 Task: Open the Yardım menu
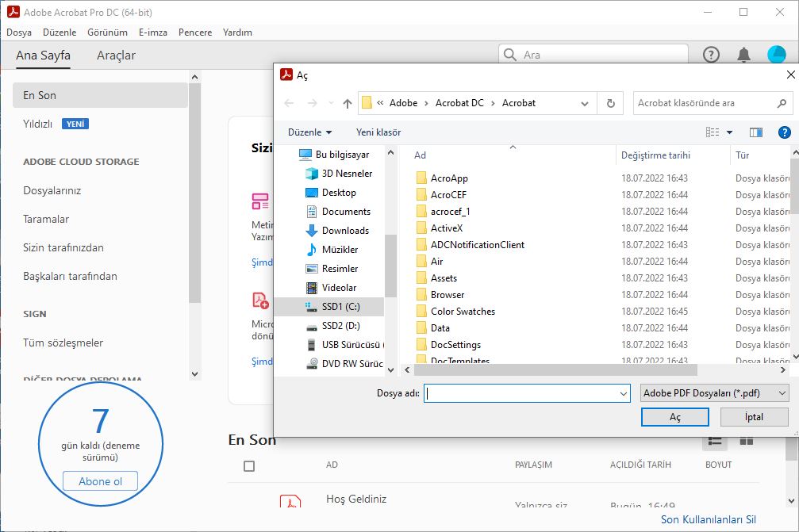(x=237, y=32)
